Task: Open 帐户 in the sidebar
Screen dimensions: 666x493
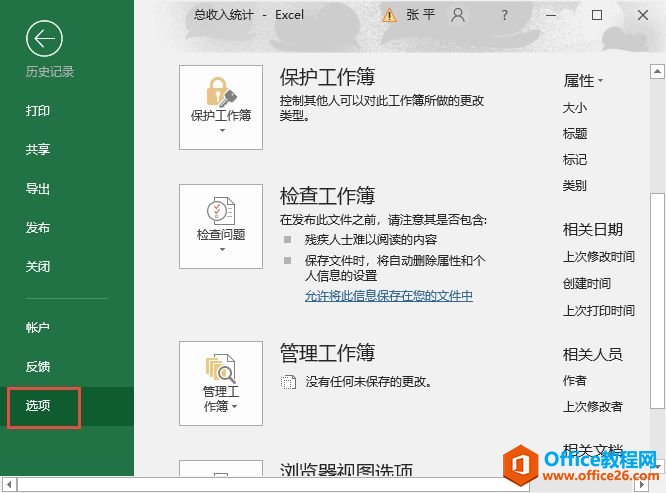Action: tap(38, 327)
